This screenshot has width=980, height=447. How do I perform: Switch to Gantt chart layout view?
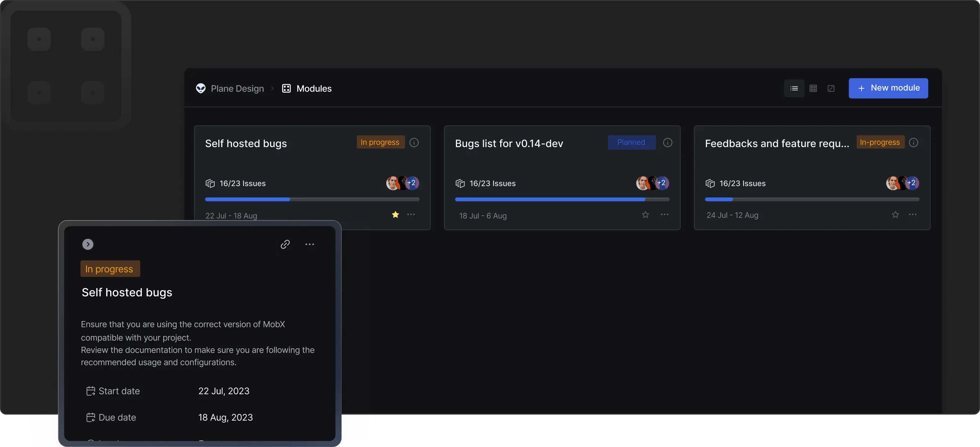tap(831, 88)
